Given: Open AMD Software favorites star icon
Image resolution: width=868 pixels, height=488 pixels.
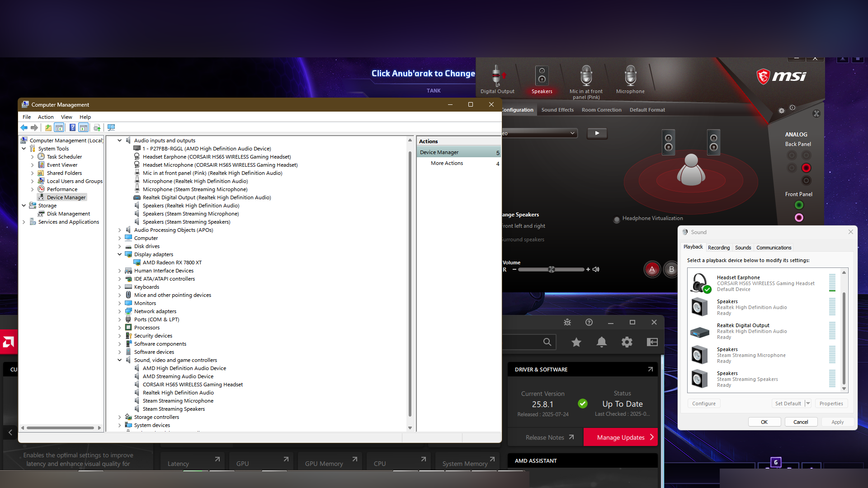Looking at the screenshot, I should (x=576, y=342).
